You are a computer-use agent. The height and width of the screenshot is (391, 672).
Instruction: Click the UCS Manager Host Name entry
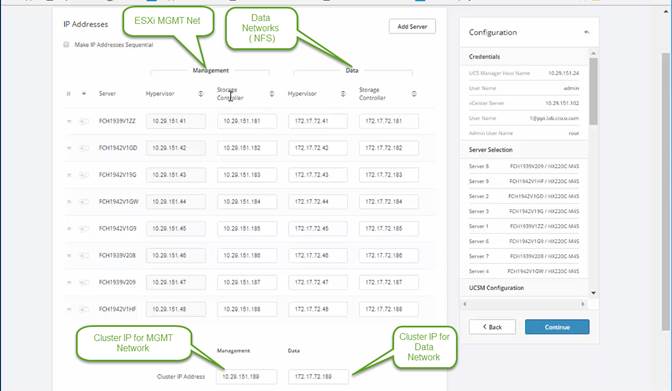pyautogui.click(x=524, y=73)
